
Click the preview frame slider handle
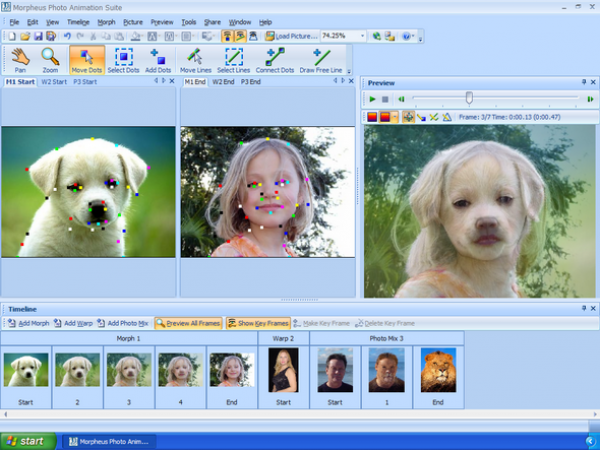click(468, 99)
